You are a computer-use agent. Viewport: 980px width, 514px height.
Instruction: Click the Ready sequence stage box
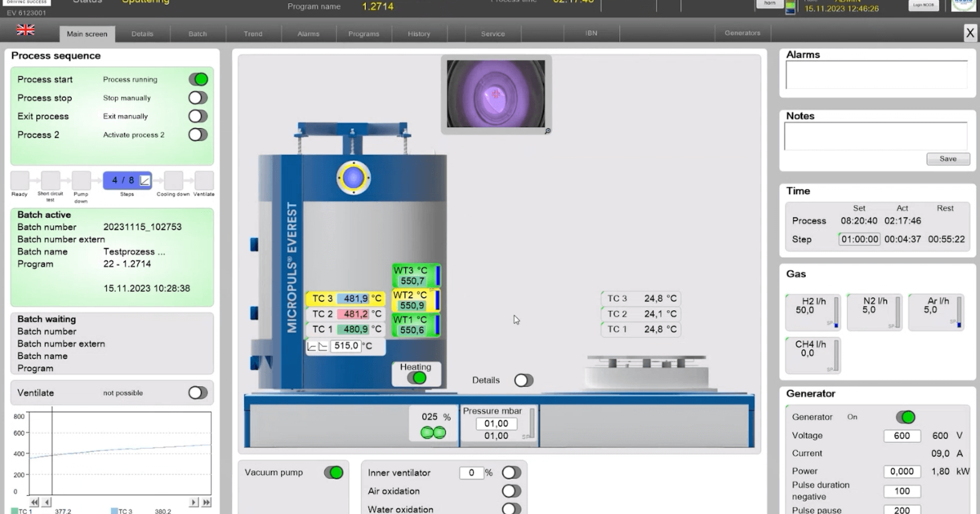pyautogui.click(x=20, y=180)
